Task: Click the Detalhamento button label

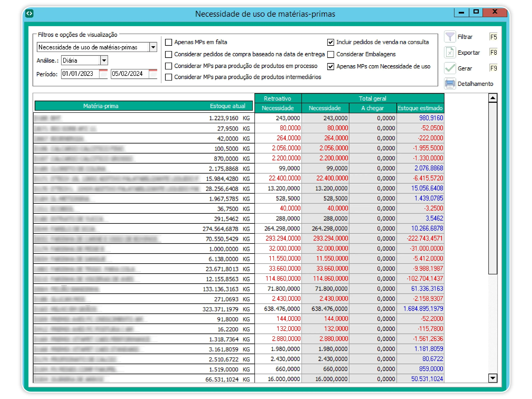Action: [x=475, y=84]
